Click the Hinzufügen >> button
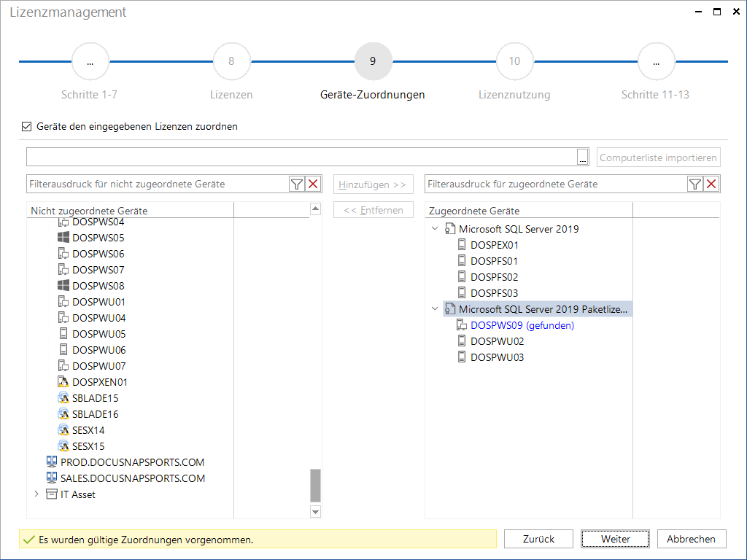The height and width of the screenshot is (560, 747). (x=373, y=184)
